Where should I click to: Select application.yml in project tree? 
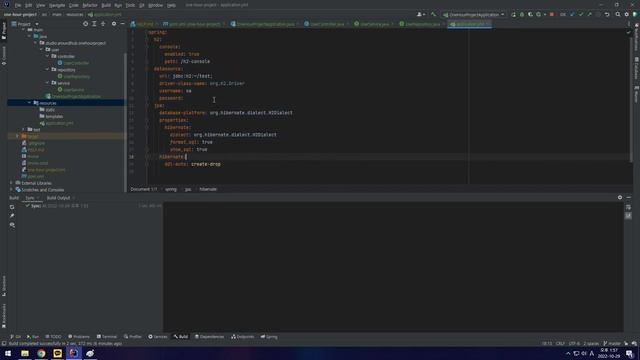point(57,123)
